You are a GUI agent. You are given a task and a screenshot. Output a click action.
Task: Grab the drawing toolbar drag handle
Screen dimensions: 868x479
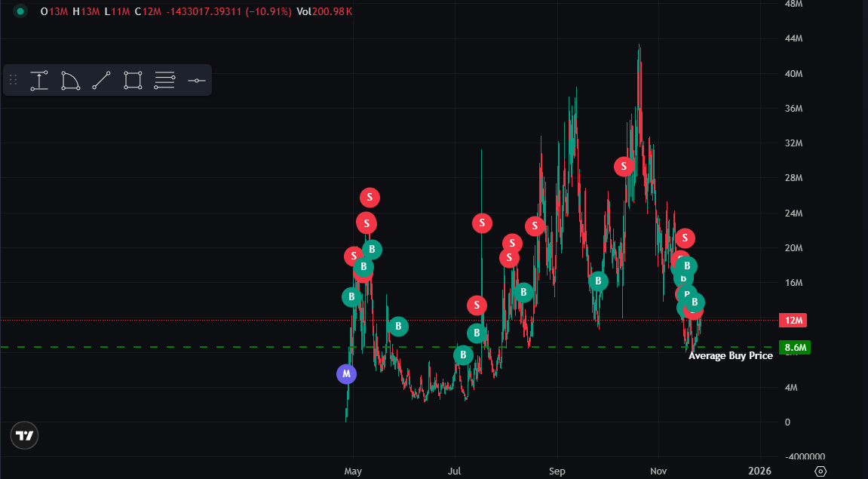(x=12, y=80)
